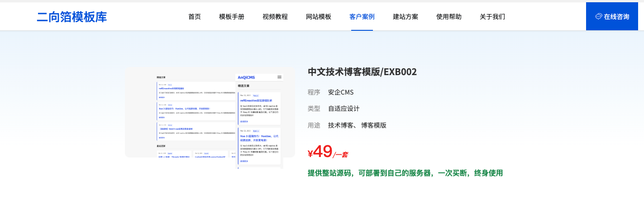Open 使用帮助 from the navigation bar

[x=449, y=17]
